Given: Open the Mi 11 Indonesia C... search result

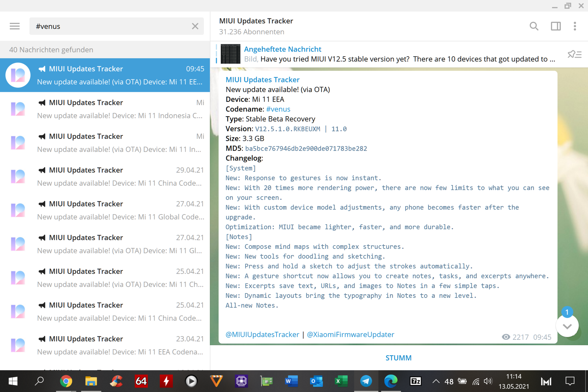Looking at the screenshot, I should point(105,109).
